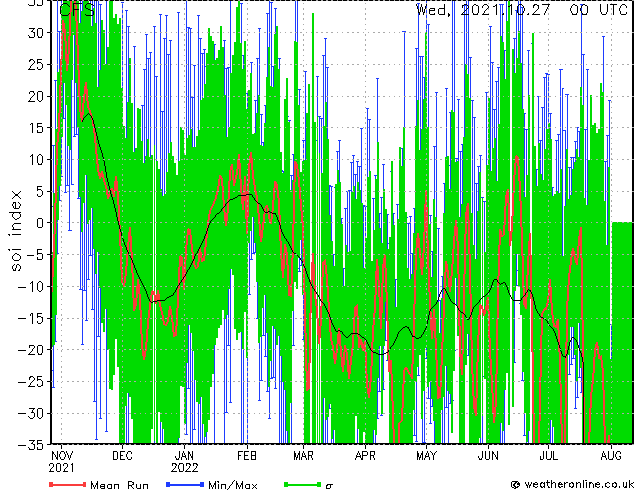Click the y-axis value -20

31,350
